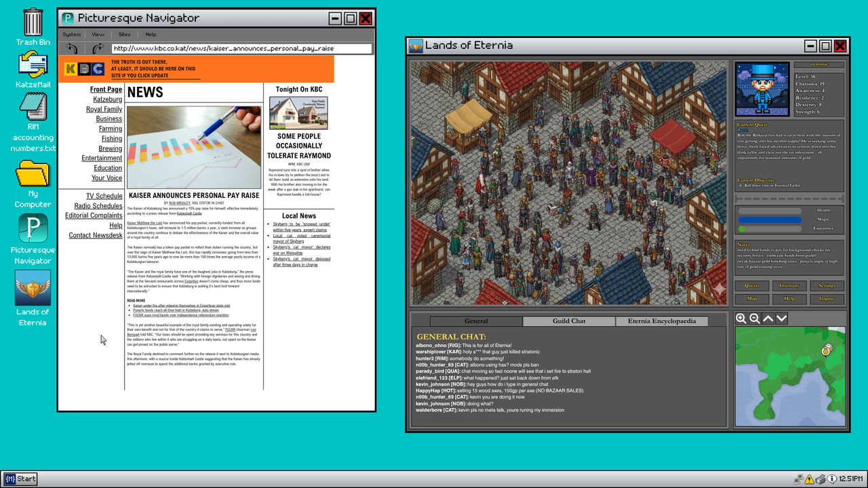Go forward using the browser forward arrow
This screenshot has height=488, width=868.
click(98, 48)
